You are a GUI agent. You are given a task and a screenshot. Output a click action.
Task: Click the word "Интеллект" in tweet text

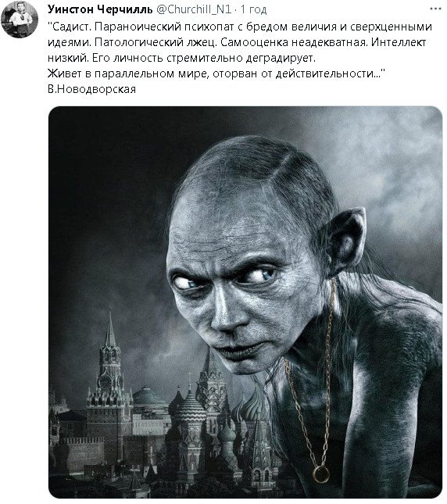point(399,42)
